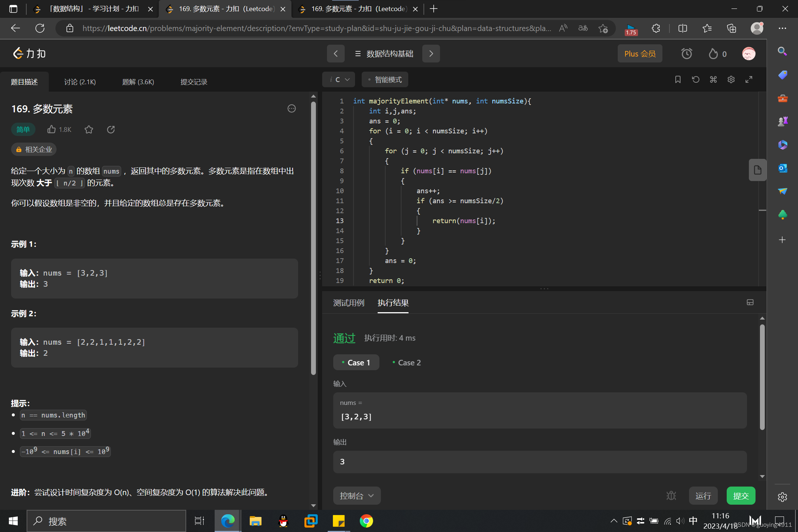Switch to 测试用例 test cases tab
The height and width of the screenshot is (532, 798).
tap(348, 303)
